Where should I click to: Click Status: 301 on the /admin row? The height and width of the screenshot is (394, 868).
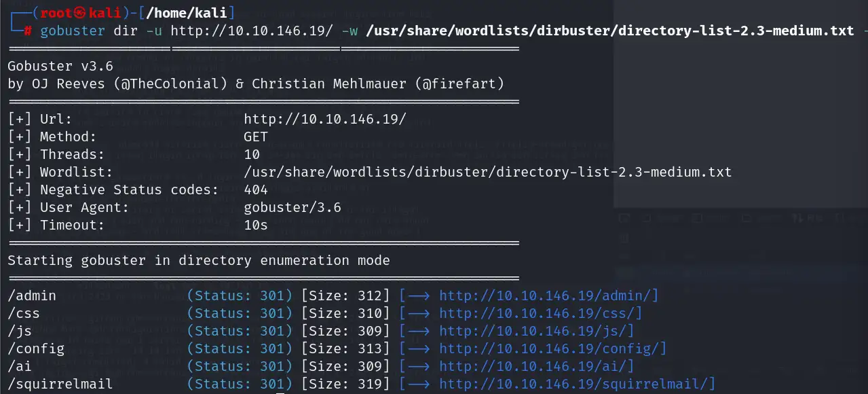240,295
